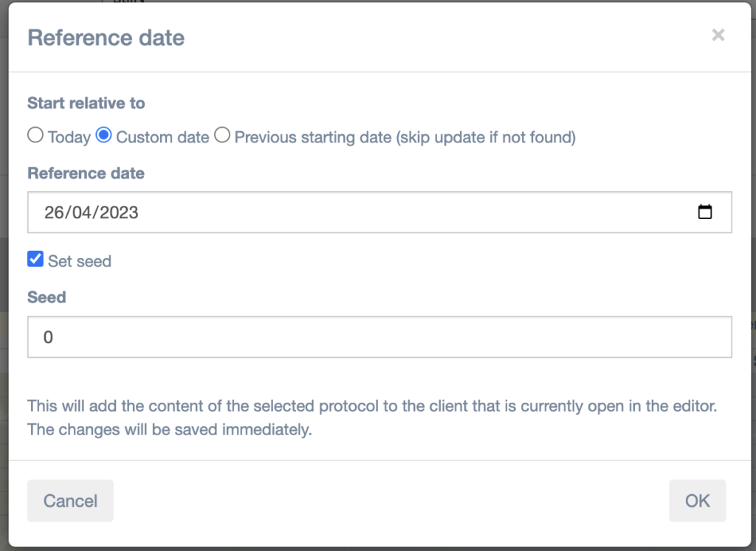Select Previous starting date radio button
This screenshot has height=551, width=756.
(222, 136)
